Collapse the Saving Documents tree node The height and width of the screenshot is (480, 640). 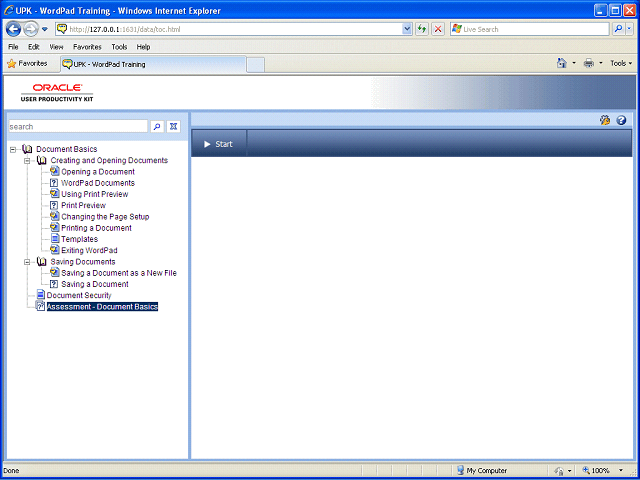point(27,262)
